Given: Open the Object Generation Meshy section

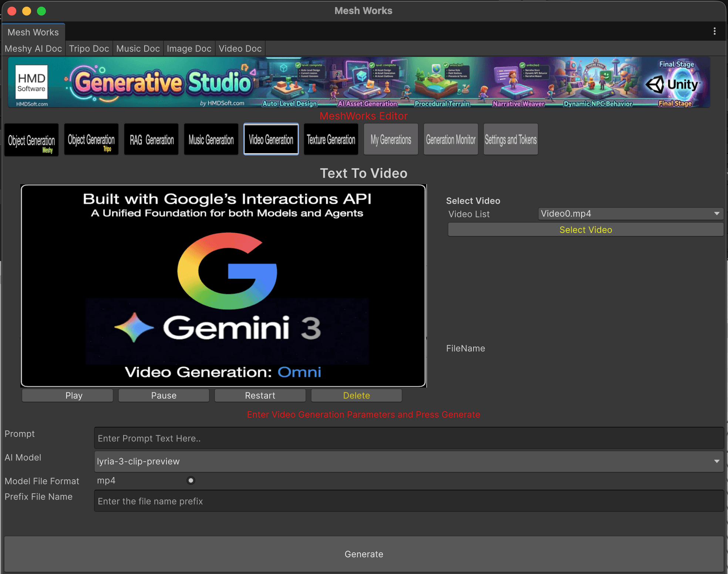Looking at the screenshot, I should (x=31, y=140).
